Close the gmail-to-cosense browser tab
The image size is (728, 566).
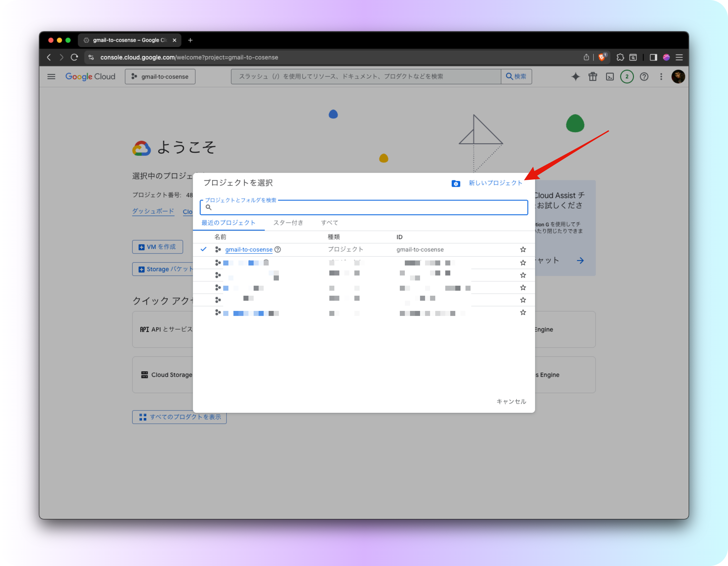pos(174,40)
